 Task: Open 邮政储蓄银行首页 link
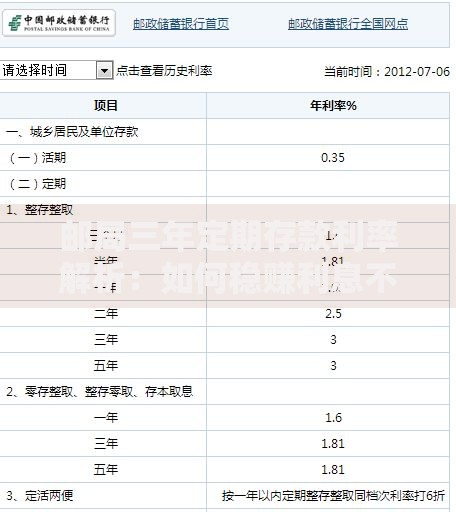pyautogui.click(x=181, y=24)
